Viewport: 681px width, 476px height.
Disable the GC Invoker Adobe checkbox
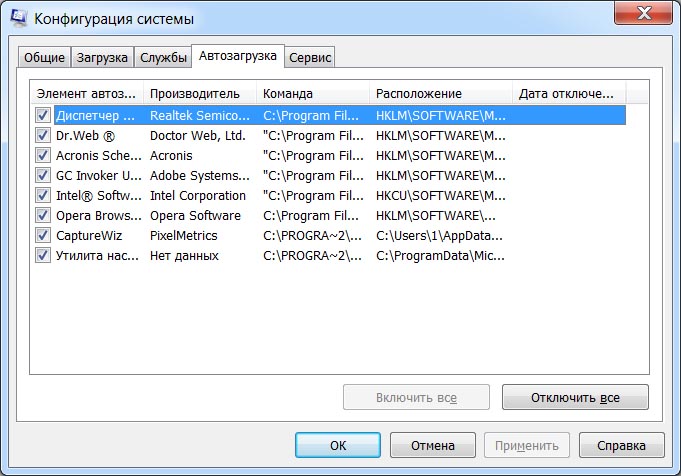click(x=42, y=175)
